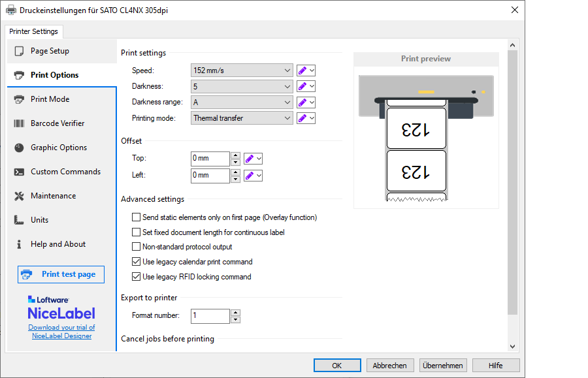Screen dimensions: 588x378
Task: Click the Page Setup sidebar icon
Action: click(x=19, y=51)
